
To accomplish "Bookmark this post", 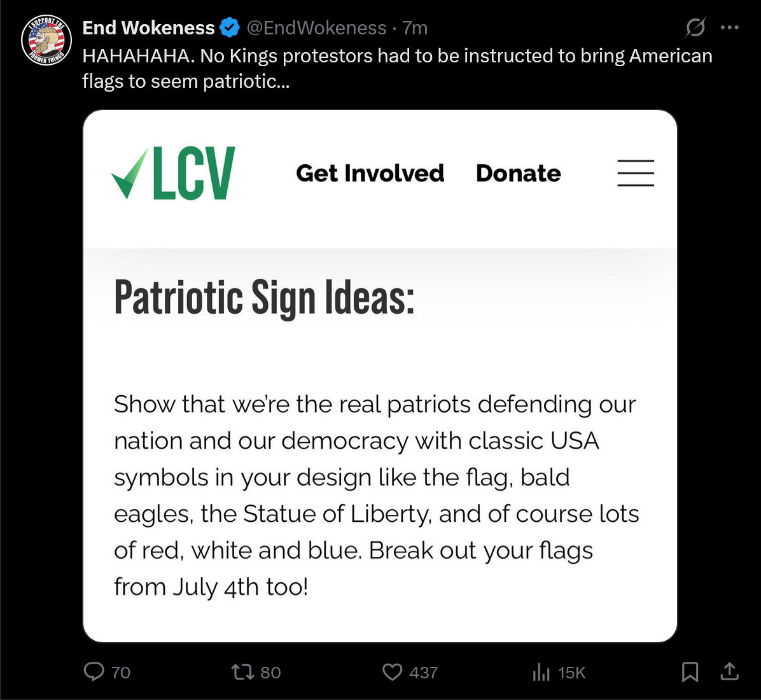I will 690,672.
